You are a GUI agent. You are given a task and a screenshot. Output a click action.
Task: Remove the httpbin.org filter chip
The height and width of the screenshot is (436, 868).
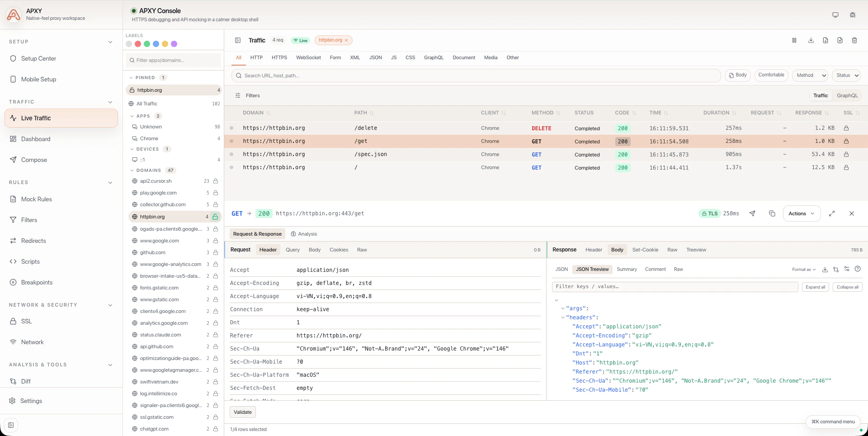click(346, 40)
